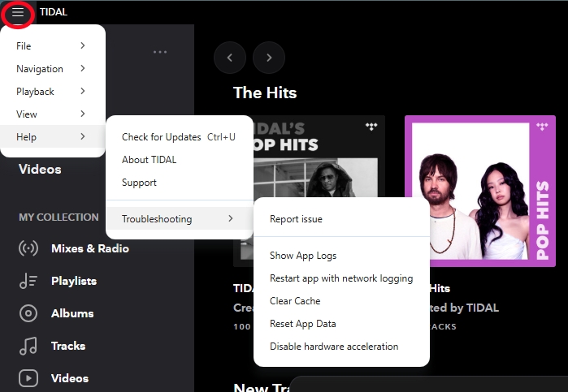Open the hamburger main menu icon
The height and width of the screenshot is (392, 568).
17,12
